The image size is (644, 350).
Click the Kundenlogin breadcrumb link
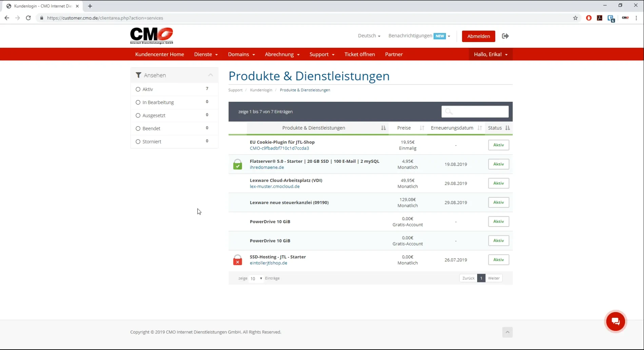261,90
